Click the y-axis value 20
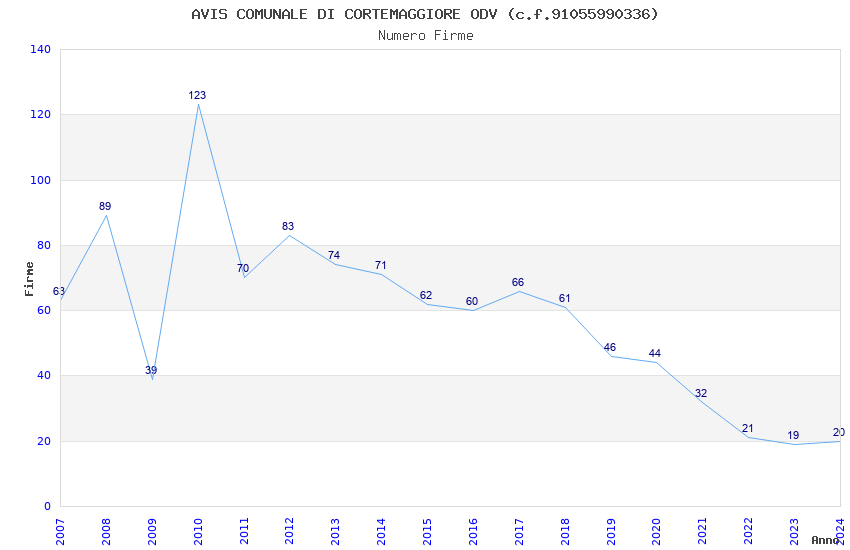850x550 pixels. click(44, 442)
